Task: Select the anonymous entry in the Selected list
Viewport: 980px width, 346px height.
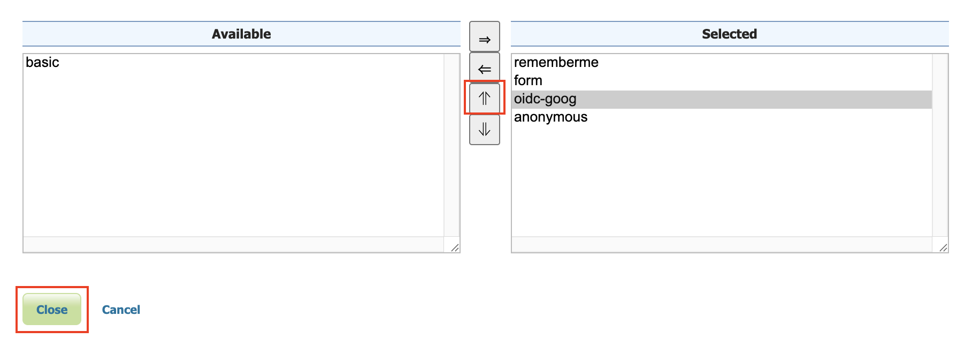Action: 550,117
